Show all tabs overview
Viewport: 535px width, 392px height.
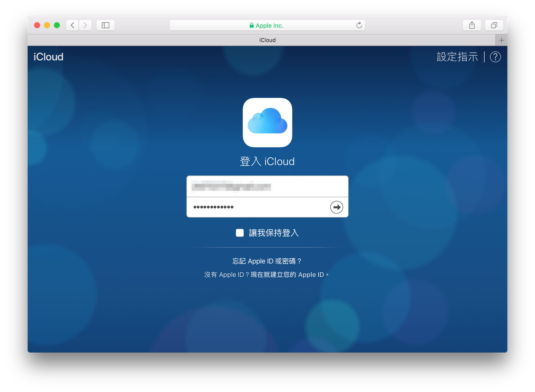pos(494,25)
